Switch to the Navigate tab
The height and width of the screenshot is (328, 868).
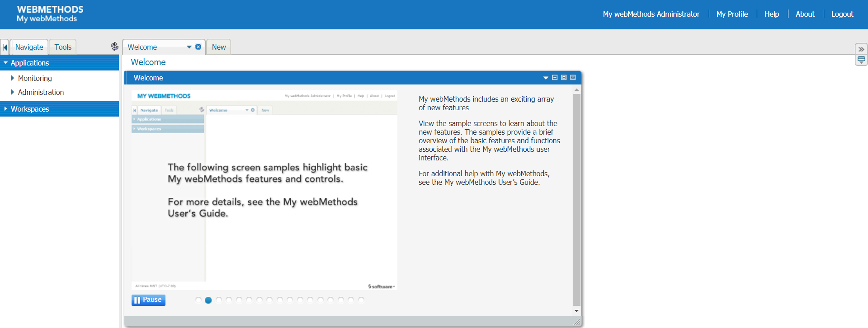[x=29, y=47]
